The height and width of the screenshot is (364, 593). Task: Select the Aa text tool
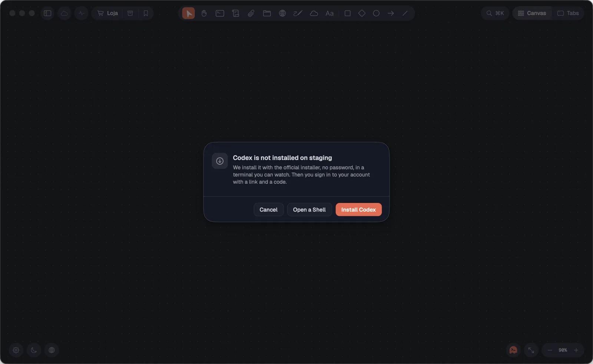(x=329, y=13)
